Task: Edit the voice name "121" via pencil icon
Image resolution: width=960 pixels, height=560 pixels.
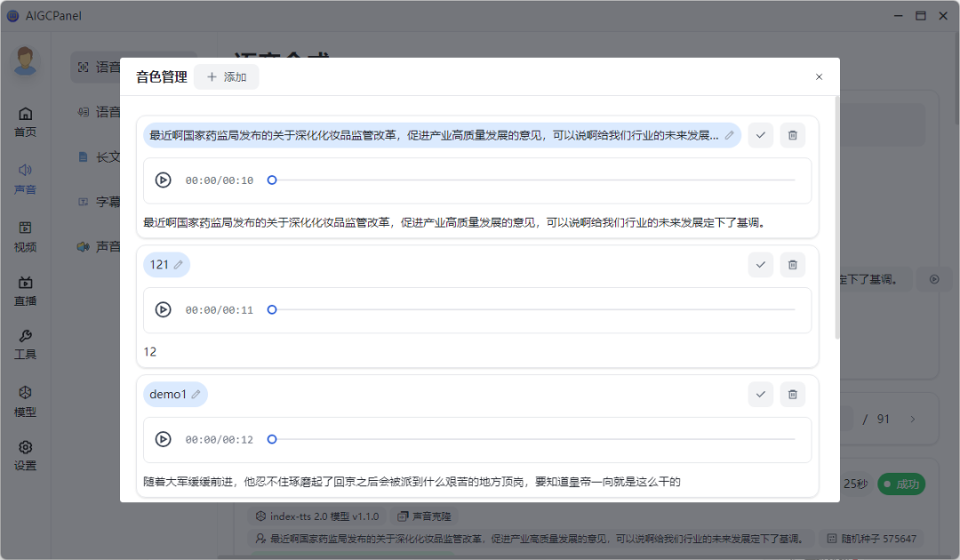Action: (x=178, y=264)
